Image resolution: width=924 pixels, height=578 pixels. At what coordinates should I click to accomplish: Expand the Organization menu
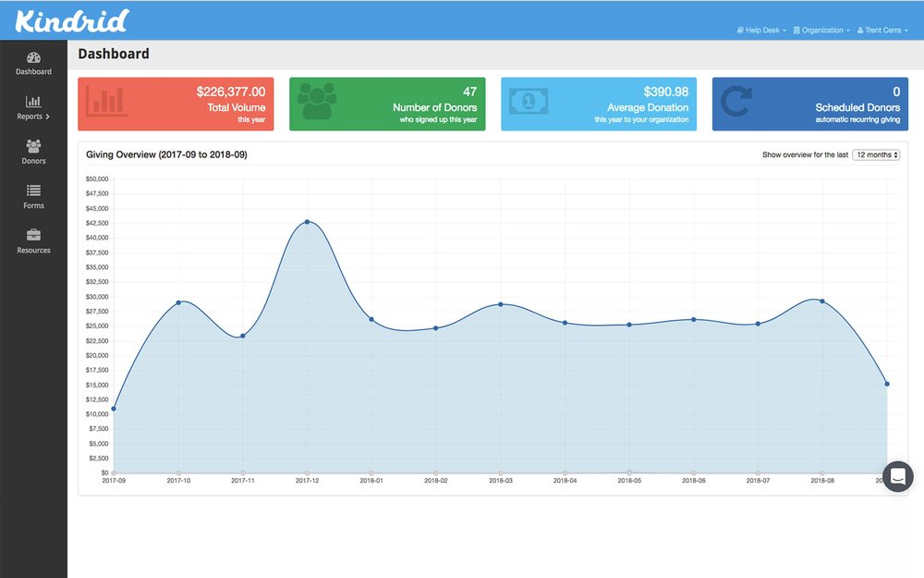821,30
